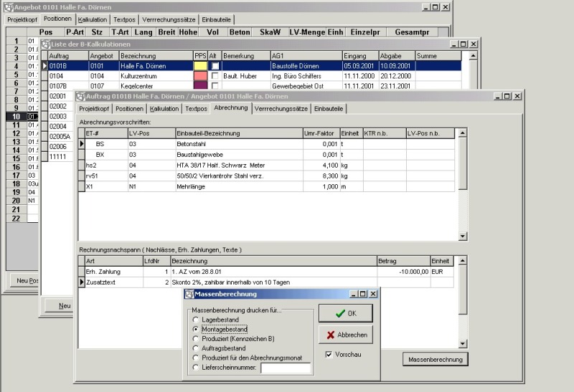
Task: Click purple PPS swatch in Kegelcenter row
Action: [x=201, y=85]
